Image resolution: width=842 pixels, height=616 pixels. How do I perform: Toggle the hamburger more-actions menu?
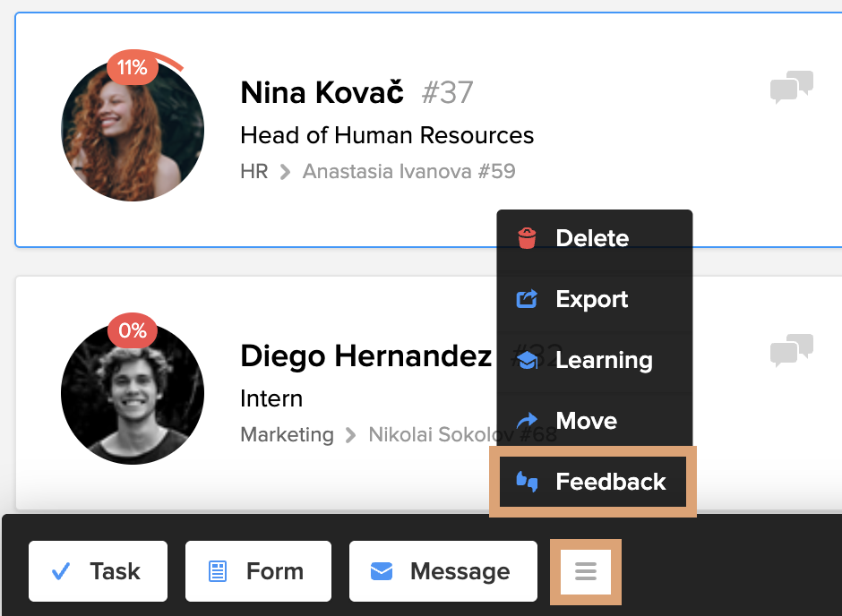coord(585,571)
